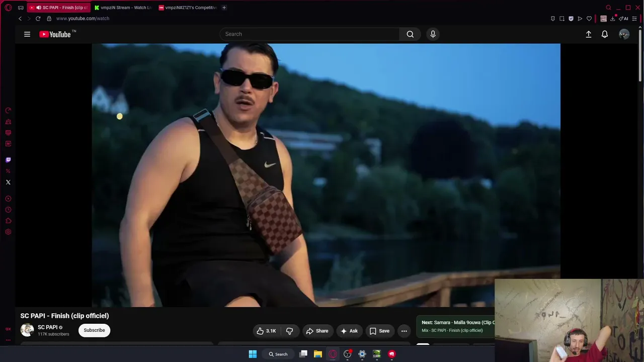Open the browser easy setup sliders
The height and width of the screenshot is (362, 644).
tap(634, 19)
